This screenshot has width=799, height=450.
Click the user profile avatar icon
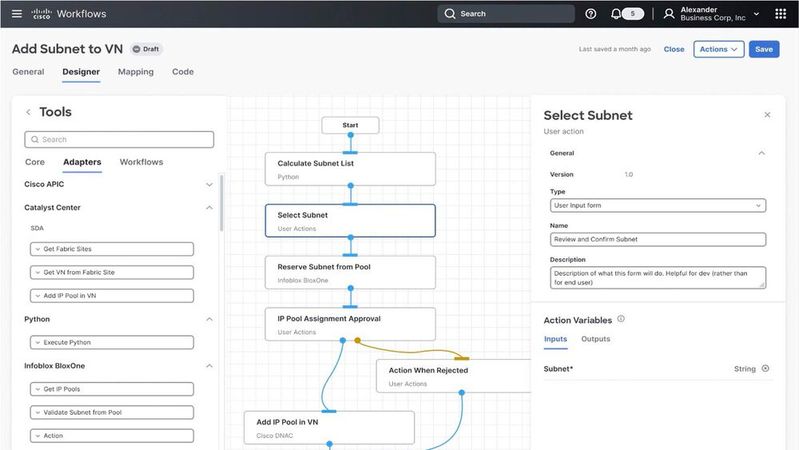coord(669,14)
